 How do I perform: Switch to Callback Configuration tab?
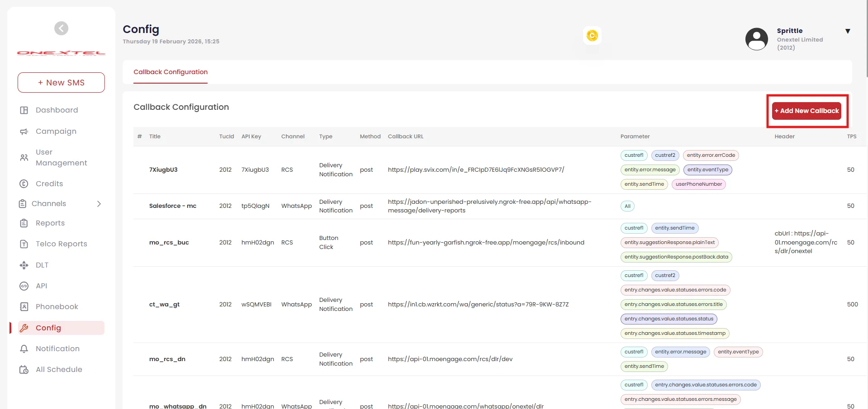[171, 72]
